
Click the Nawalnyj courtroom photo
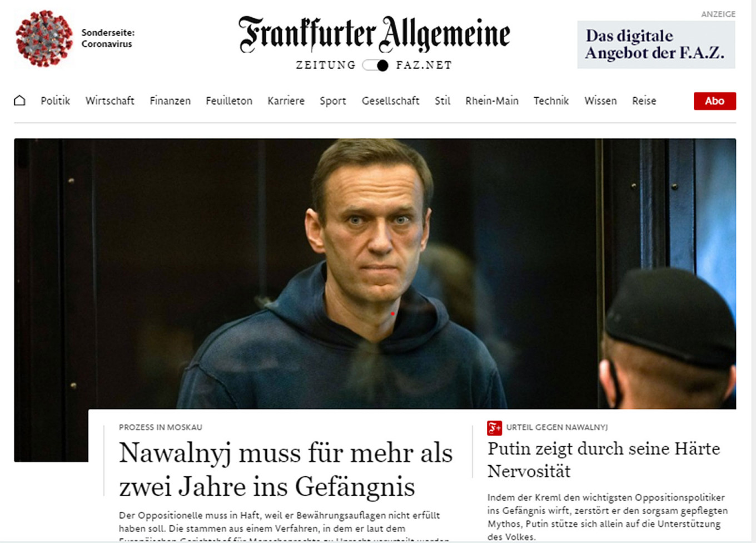tap(375, 274)
